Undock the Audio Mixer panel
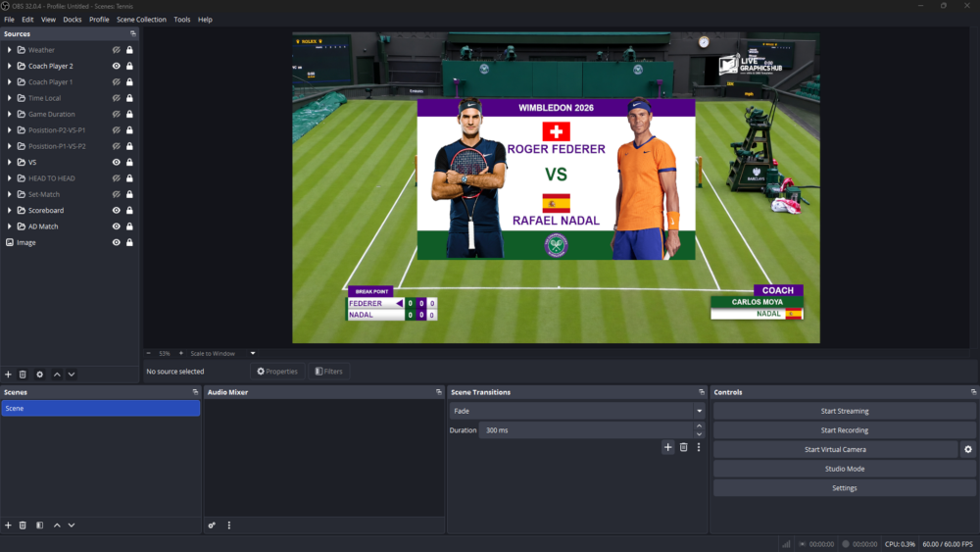Image resolution: width=980 pixels, height=552 pixels. (x=438, y=392)
